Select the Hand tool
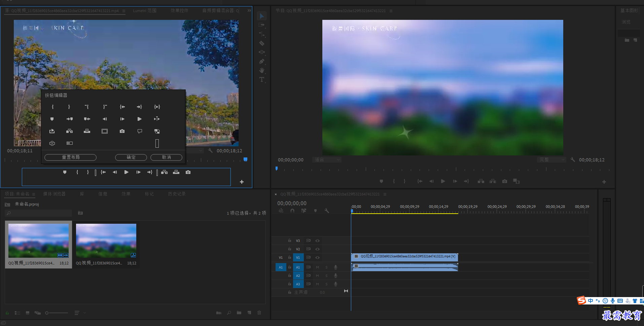The height and width of the screenshot is (326, 644). (261, 70)
